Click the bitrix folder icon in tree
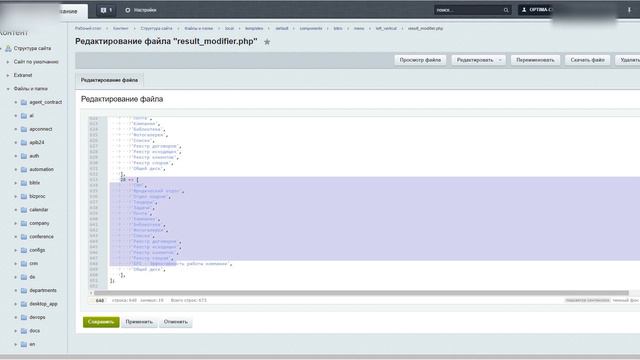The image size is (640, 360). click(24, 183)
